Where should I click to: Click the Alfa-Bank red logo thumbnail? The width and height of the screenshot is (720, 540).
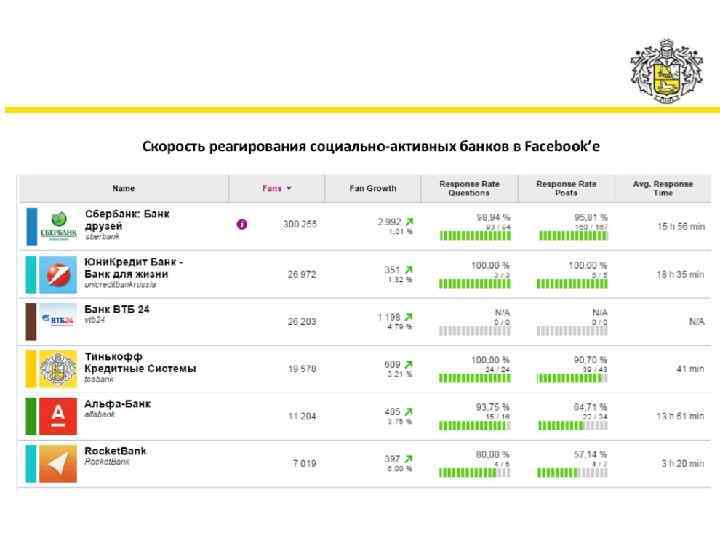(x=58, y=416)
